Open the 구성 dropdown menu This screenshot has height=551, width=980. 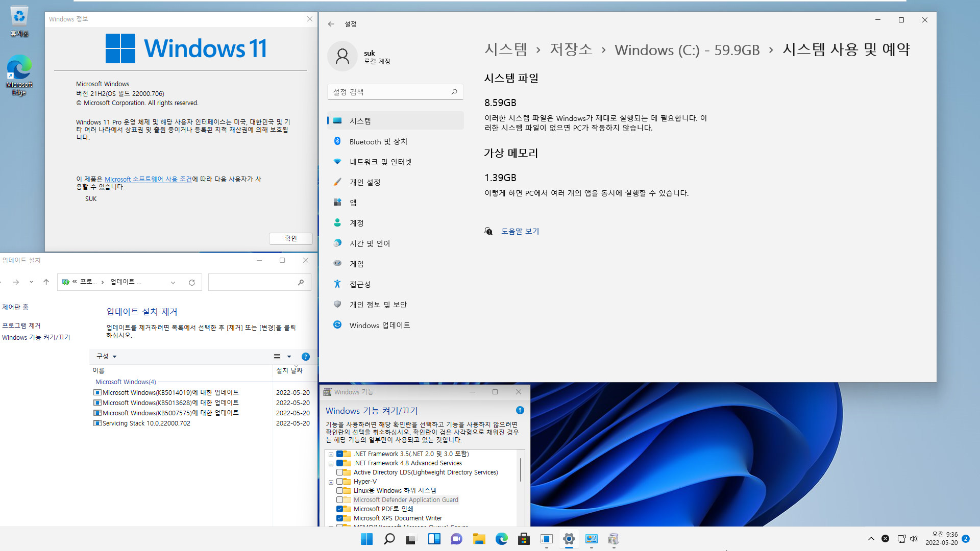click(107, 356)
